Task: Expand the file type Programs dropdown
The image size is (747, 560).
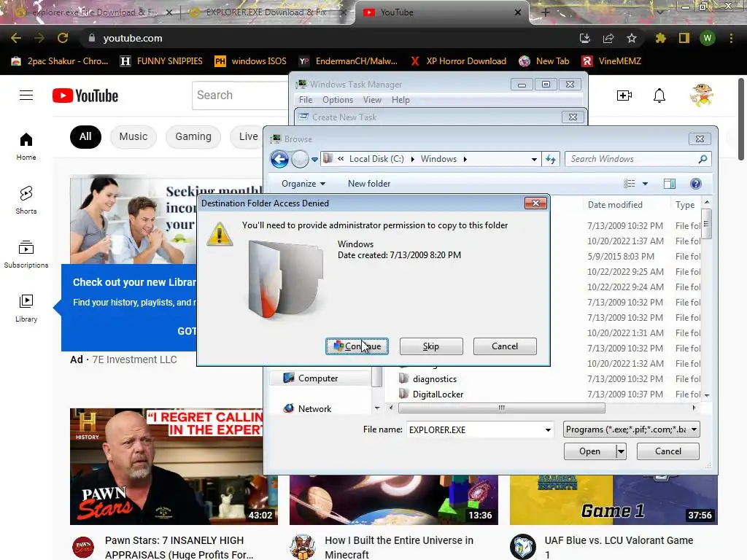Action: tap(694, 429)
